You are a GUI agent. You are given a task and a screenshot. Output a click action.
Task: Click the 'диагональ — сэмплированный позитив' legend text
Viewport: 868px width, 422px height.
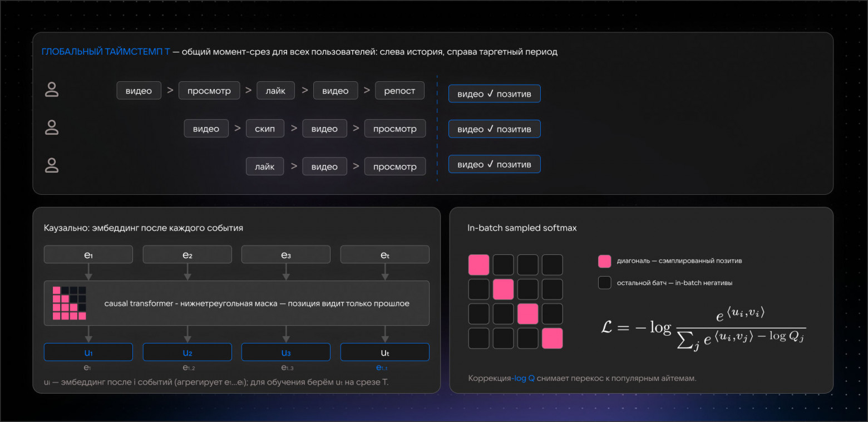click(679, 261)
